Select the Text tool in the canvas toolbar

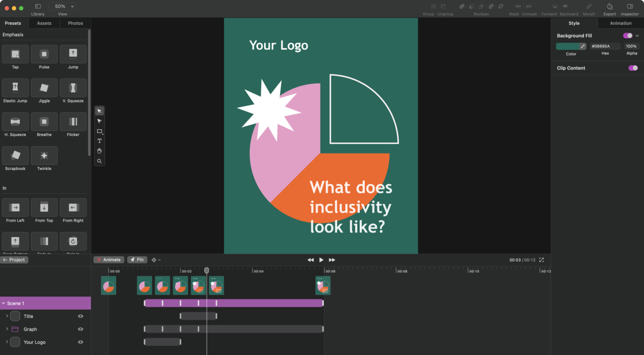pos(99,141)
